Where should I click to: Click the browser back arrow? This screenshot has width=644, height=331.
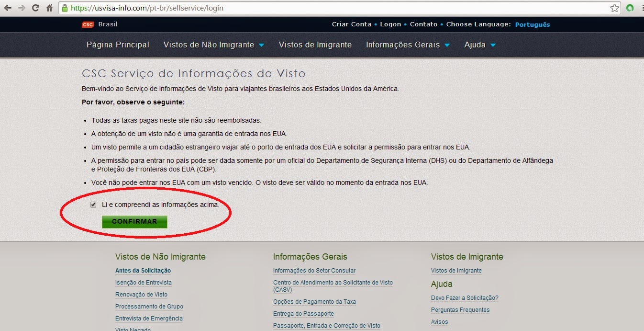[7, 8]
